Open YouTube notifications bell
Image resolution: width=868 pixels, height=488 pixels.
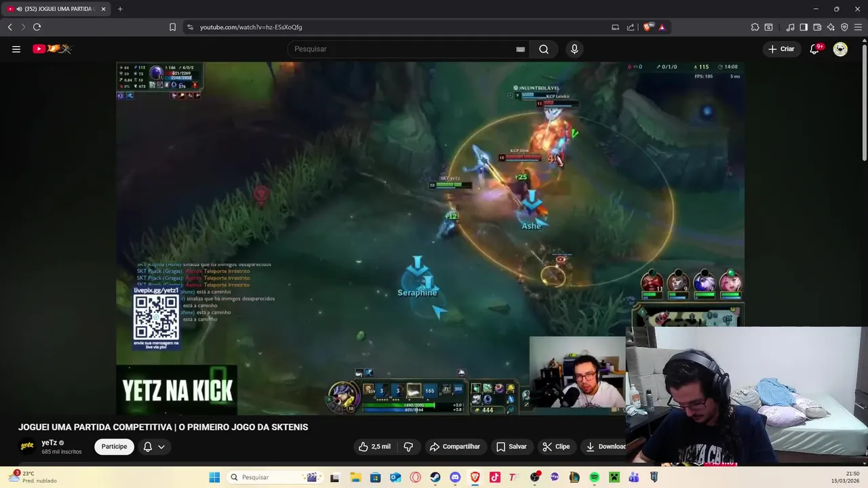815,49
